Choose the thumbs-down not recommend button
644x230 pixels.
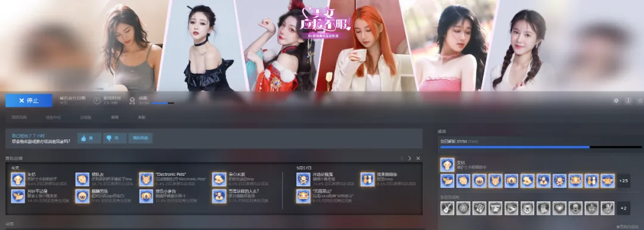(114, 138)
